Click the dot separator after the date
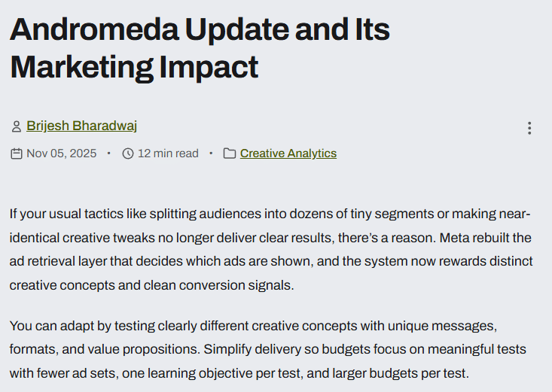 [x=109, y=153]
